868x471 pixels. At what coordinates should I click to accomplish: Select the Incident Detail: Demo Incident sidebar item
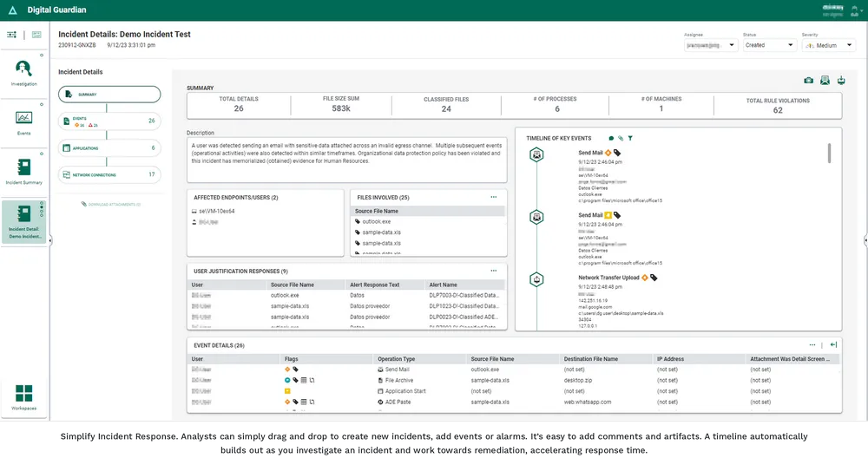tap(23, 221)
